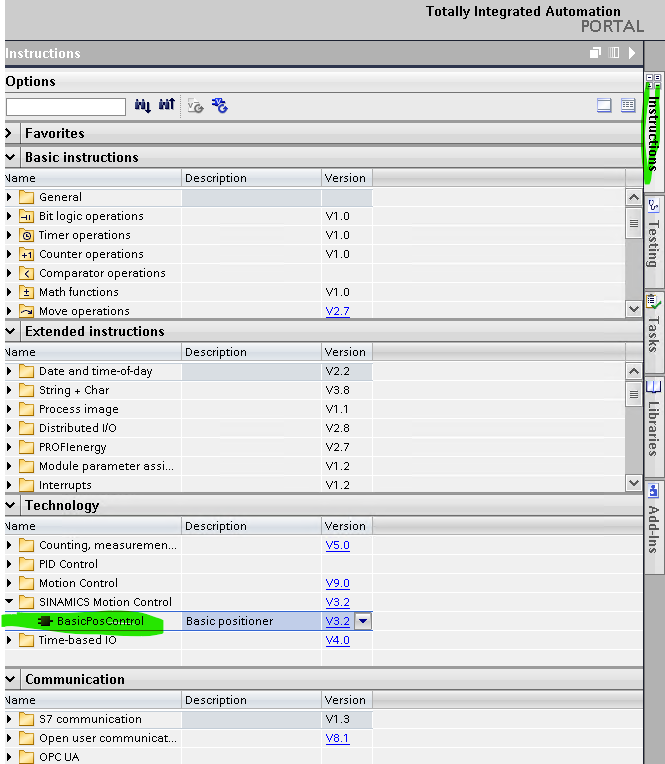Click the Timer operations folder icon
Image resolution: width=665 pixels, height=764 pixels.
tap(27, 235)
